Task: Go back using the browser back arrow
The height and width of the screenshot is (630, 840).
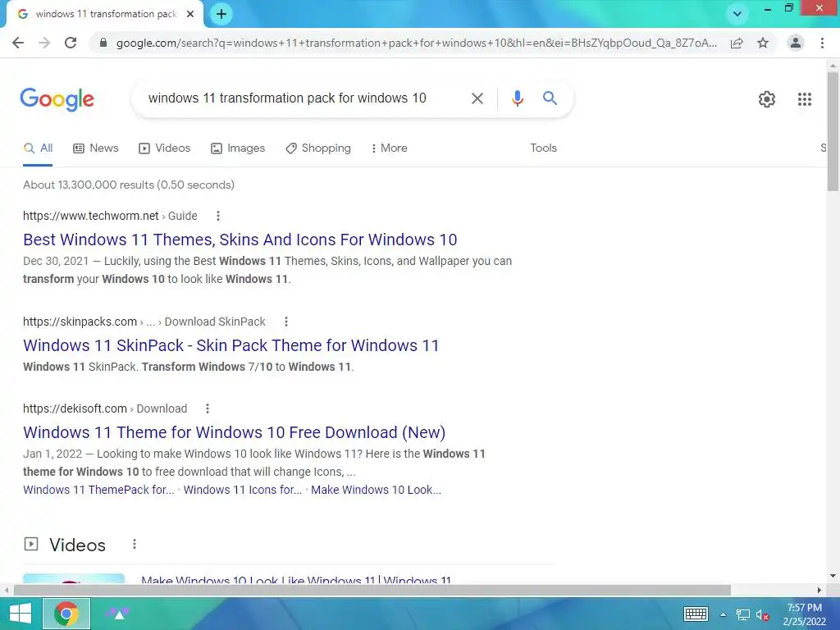Action: [18, 43]
